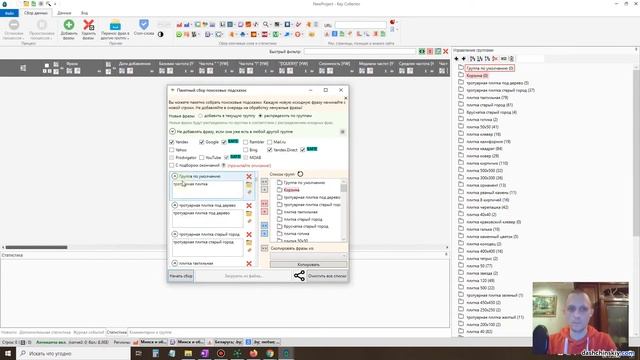This screenshot has height=360, width=640.
Task: Click the Быстрый фильтр input field
Action: [360, 51]
